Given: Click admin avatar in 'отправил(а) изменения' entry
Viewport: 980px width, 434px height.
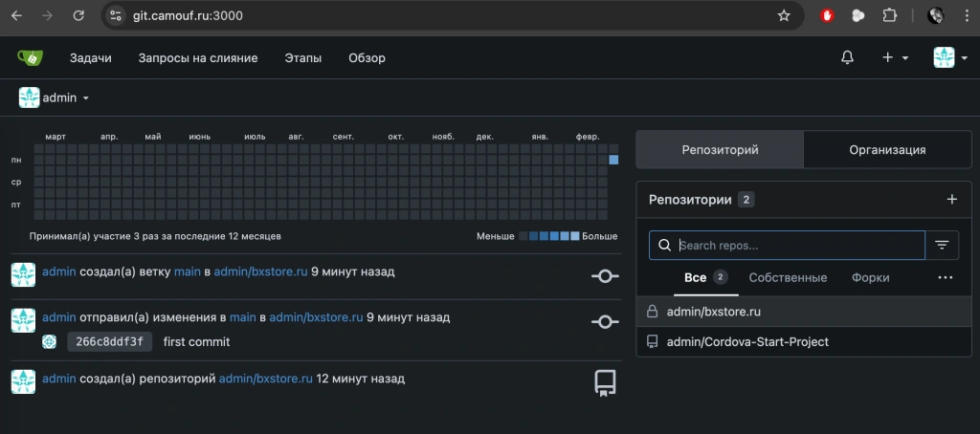Looking at the screenshot, I should pyautogui.click(x=23, y=319).
